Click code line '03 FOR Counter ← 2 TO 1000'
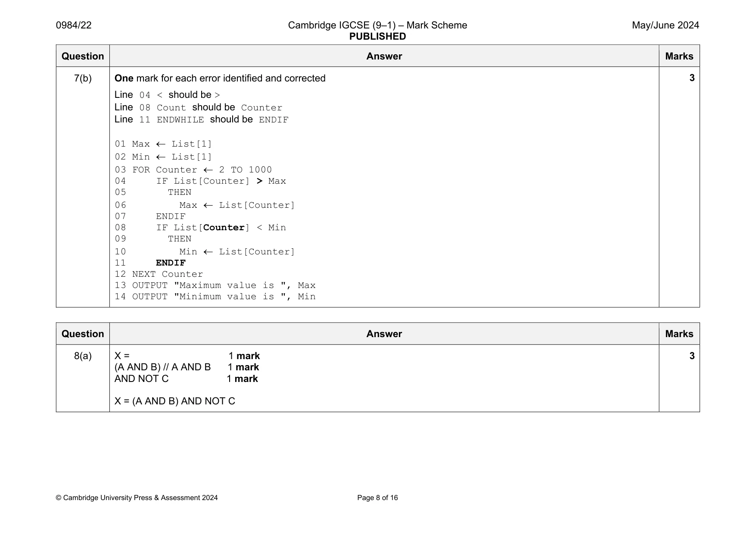This screenshot has height=535, width=756. click(193, 170)
